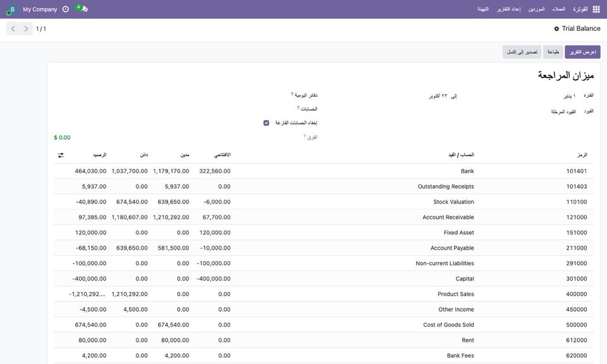Screen dimensions: 607x364
Task: Click Account Receivable credit 1,180,607.00
Action: tap(130, 217)
